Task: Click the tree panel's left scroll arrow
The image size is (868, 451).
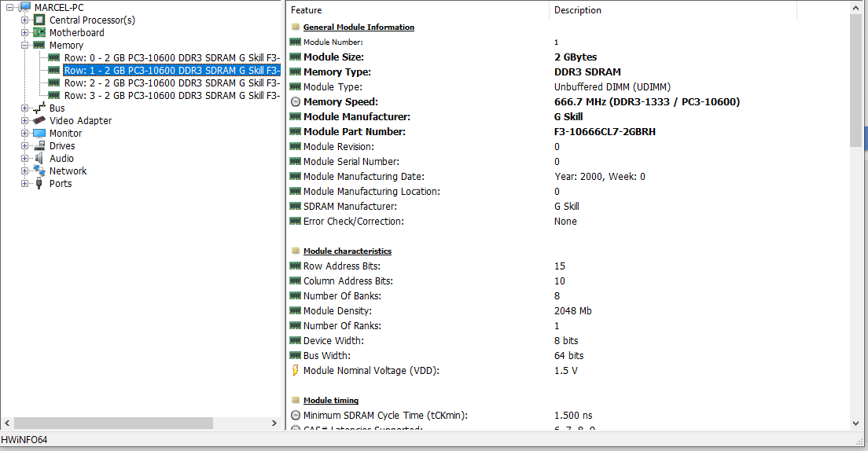Action: point(7,423)
